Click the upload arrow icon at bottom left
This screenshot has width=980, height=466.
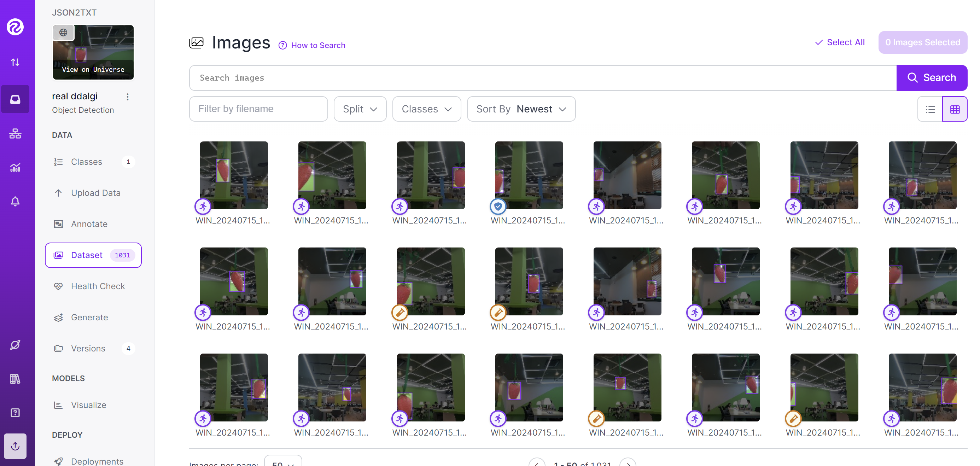pyautogui.click(x=15, y=446)
